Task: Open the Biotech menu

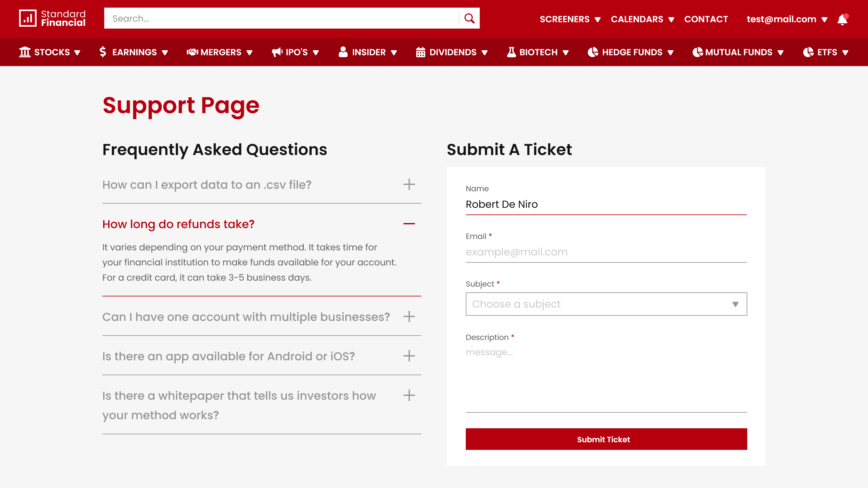Action: (x=538, y=52)
